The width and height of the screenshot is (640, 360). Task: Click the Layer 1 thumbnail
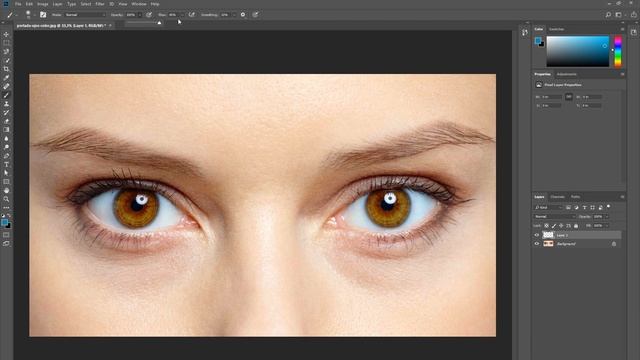[548, 235]
